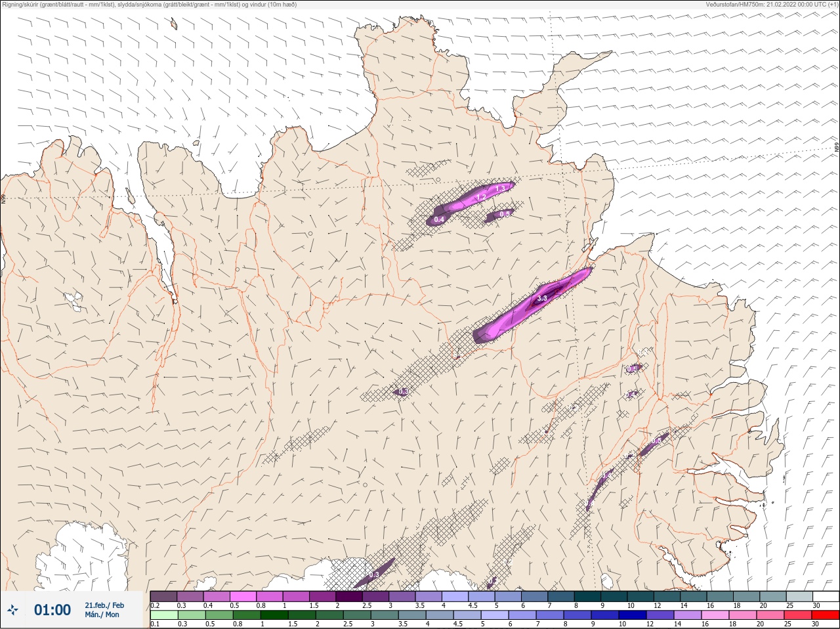Click the 1.2 precipitation value on the map
Viewport: 840px width, 629px height.
pyautogui.click(x=481, y=197)
